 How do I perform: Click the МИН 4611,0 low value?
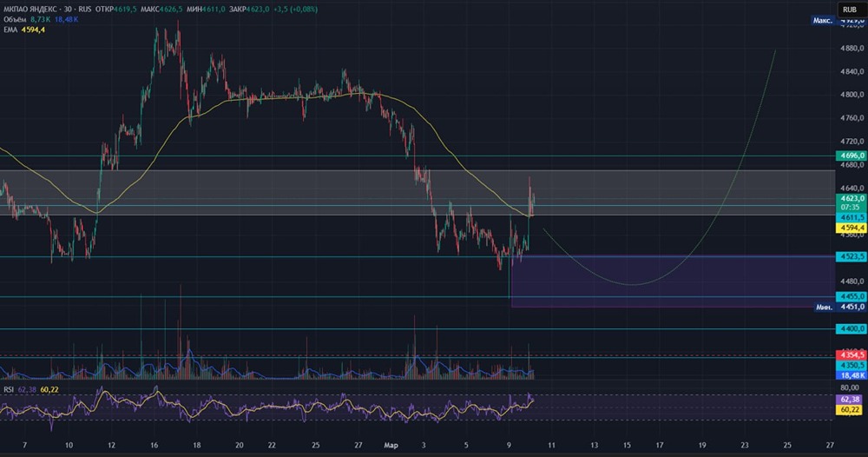coord(206,10)
